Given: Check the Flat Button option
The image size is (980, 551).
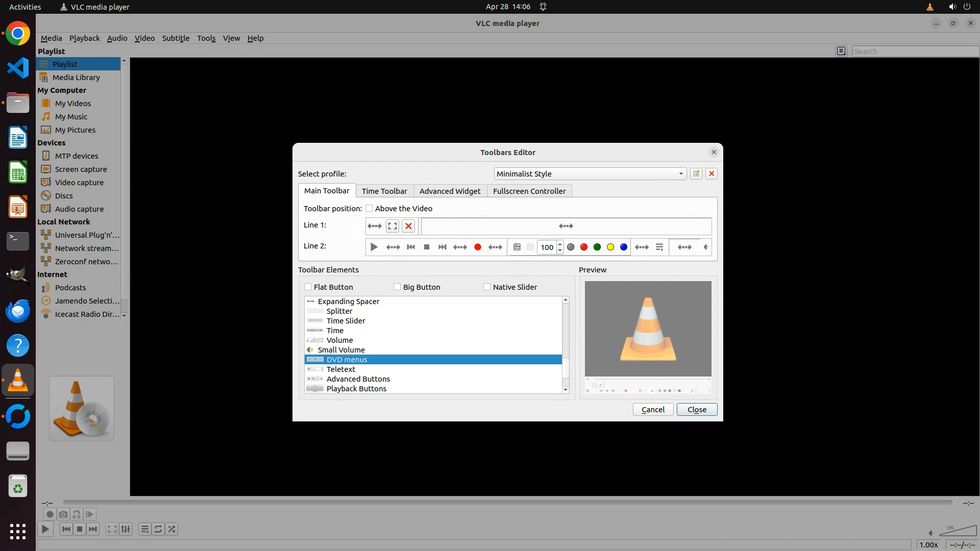Looking at the screenshot, I should pos(308,287).
